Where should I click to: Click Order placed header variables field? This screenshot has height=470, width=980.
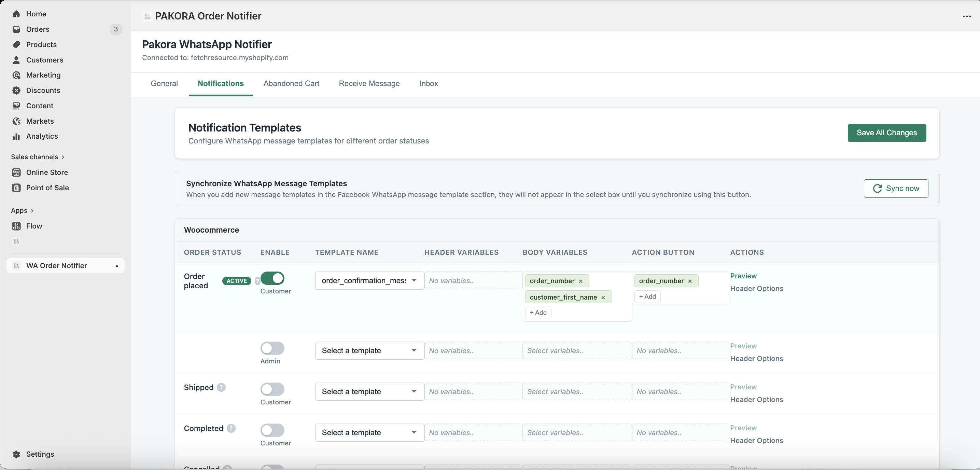(x=473, y=280)
